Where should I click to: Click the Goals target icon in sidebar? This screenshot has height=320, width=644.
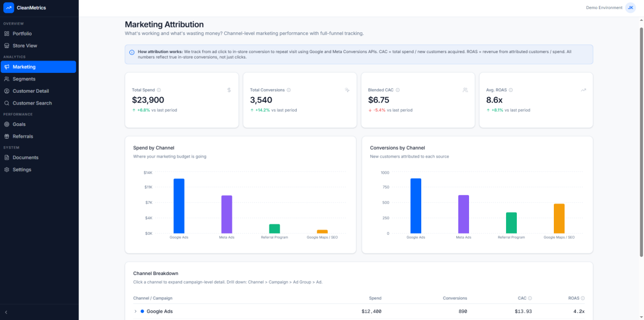pos(7,124)
